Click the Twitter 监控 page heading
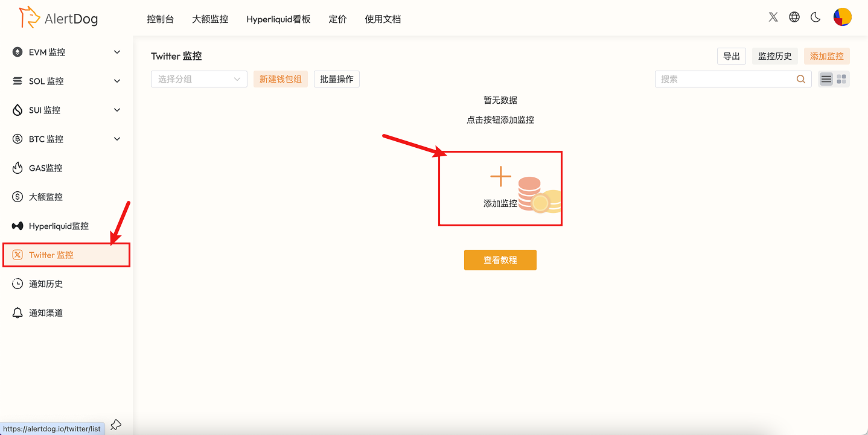The height and width of the screenshot is (435, 868). (x=176, y=56)
